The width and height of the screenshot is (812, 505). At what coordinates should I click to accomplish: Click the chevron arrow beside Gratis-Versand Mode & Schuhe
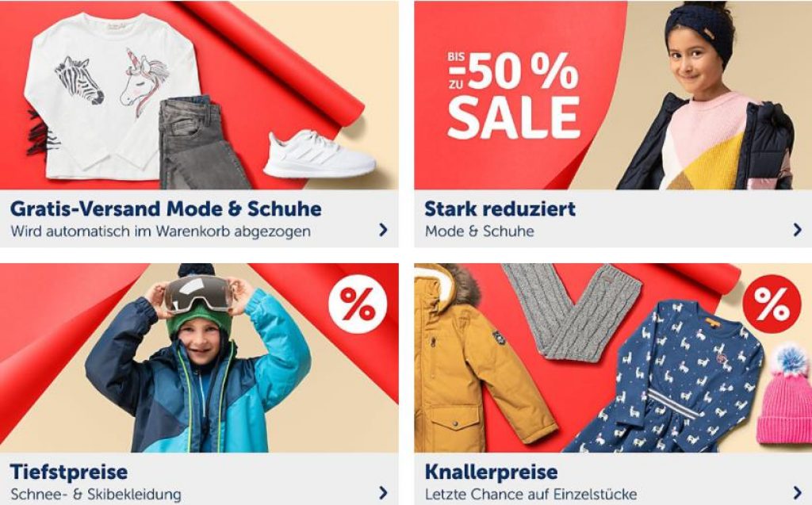[383, 229]
